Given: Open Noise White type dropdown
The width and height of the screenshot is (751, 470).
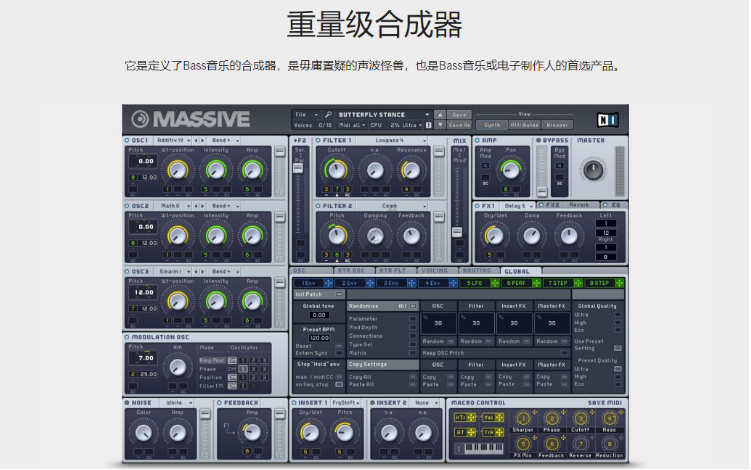Looking at the screenshot, I should (x=177, y=403).
